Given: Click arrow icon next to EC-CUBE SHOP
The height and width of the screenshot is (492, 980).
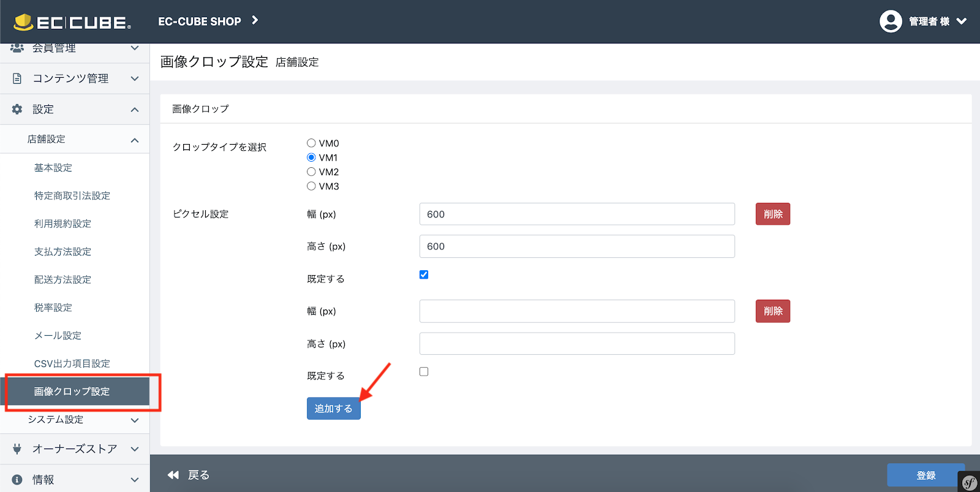Looking at the screenshot, I should [x=255, y=20].
